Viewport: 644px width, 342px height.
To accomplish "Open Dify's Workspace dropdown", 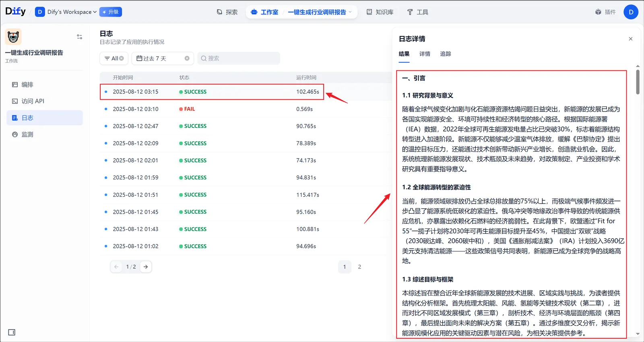I will tap(66, 12).
